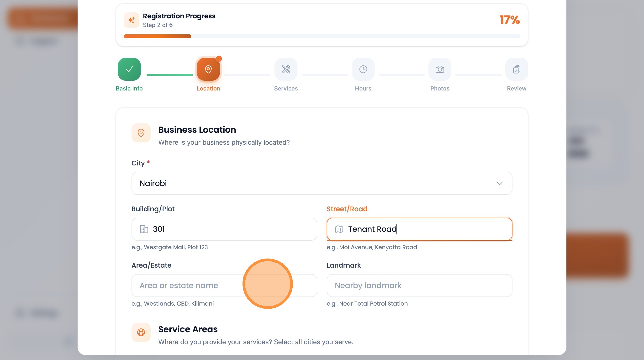Jump to the Photos step camera icon
This screenshot has height=360, width=644.
(x=440, y=69)
